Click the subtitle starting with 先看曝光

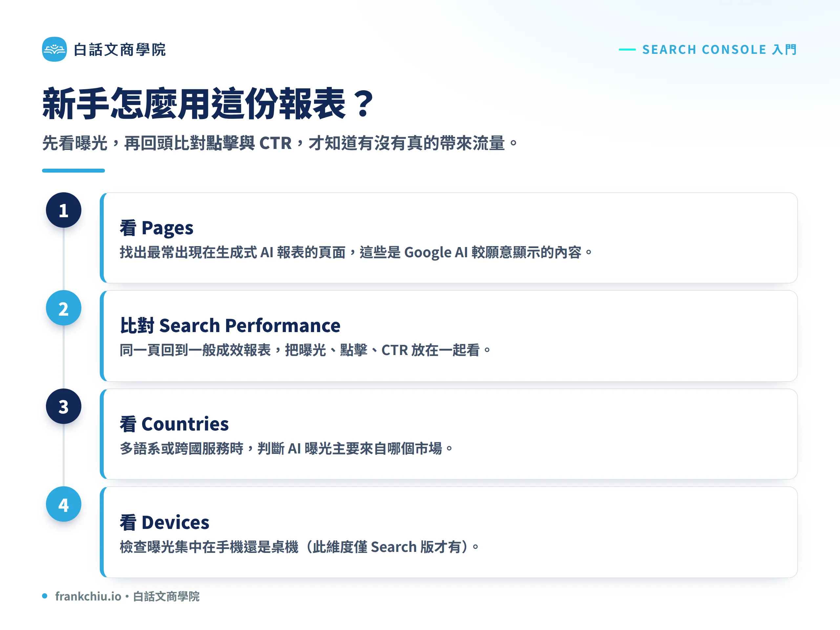point(280,143)
